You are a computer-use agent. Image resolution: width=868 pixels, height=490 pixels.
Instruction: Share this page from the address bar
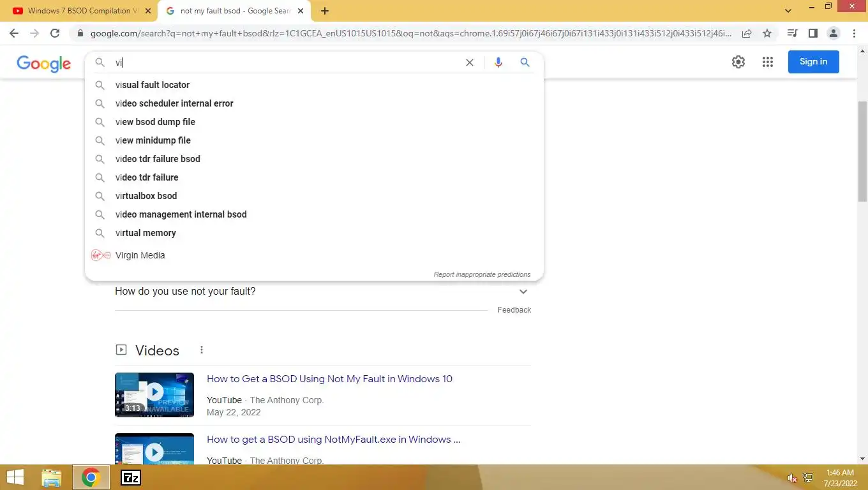click(747, 33)
